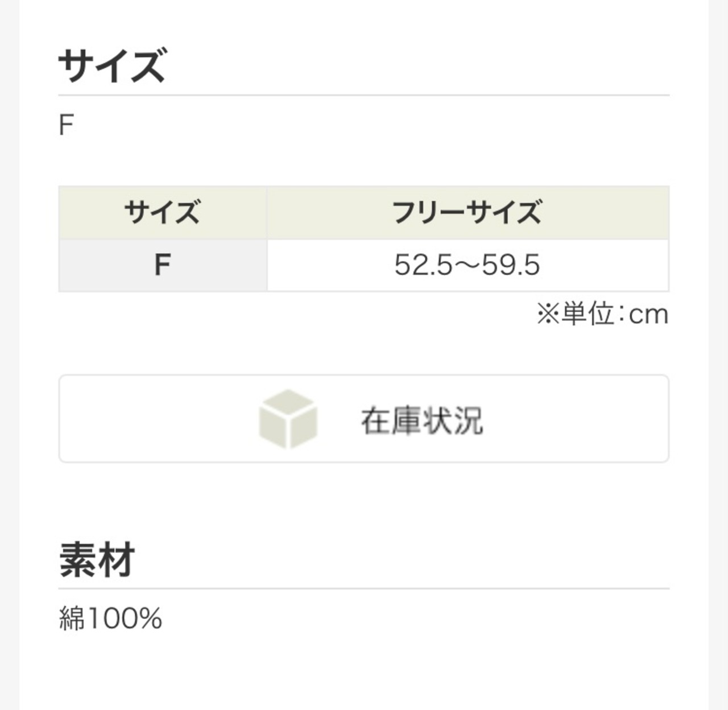The height and width of the screenshot is (710, 728).
Task: Click the 素材 section heading
Action: tap(97, 559)
